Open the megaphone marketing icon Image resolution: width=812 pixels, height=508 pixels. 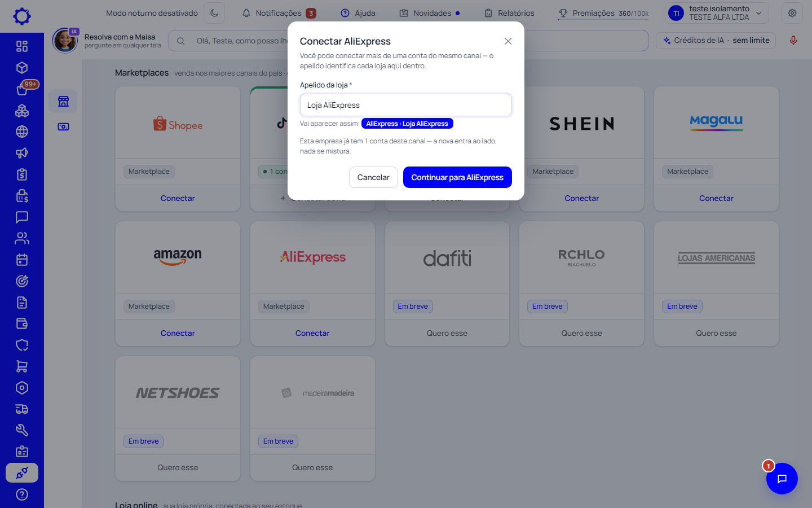(x=22, y=153)
